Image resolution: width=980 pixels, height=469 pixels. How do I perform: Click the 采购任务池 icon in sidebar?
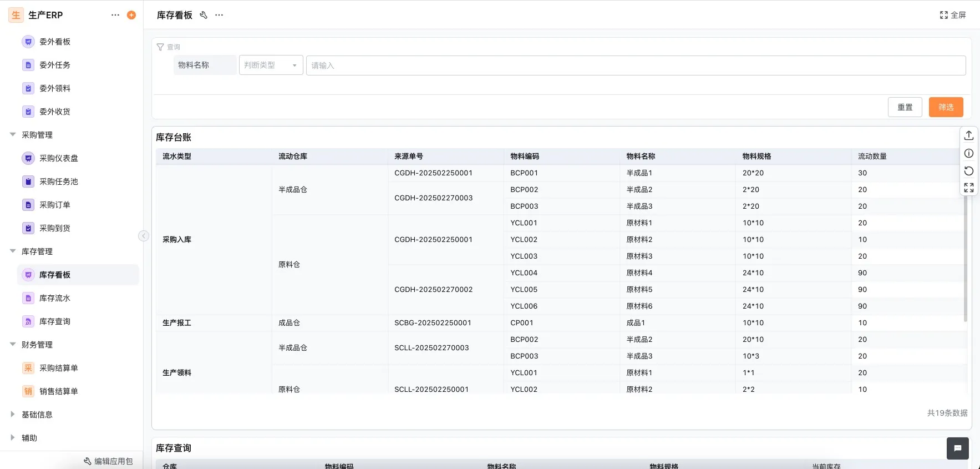pos(28,181)
